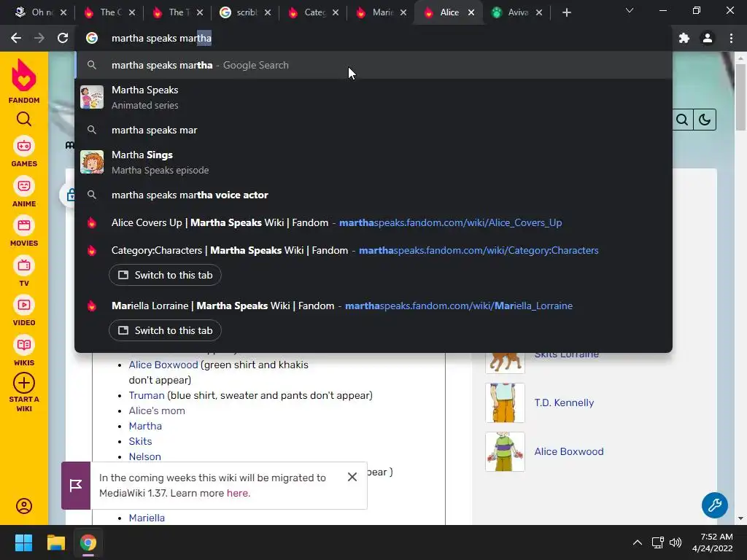Screen dimensions: 747x560
Task: Click Chrome icon in taskbar
Action: (88, 542)
